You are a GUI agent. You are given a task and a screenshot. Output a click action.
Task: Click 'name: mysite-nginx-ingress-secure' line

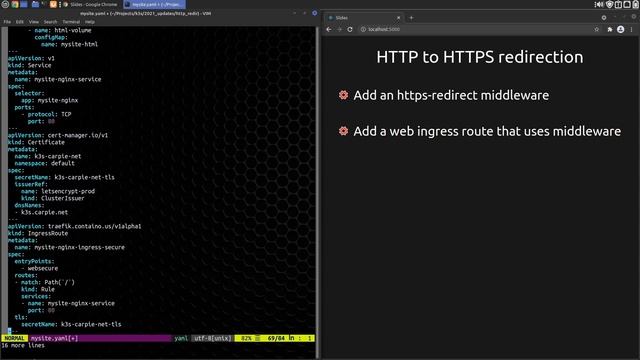point(69,247)
